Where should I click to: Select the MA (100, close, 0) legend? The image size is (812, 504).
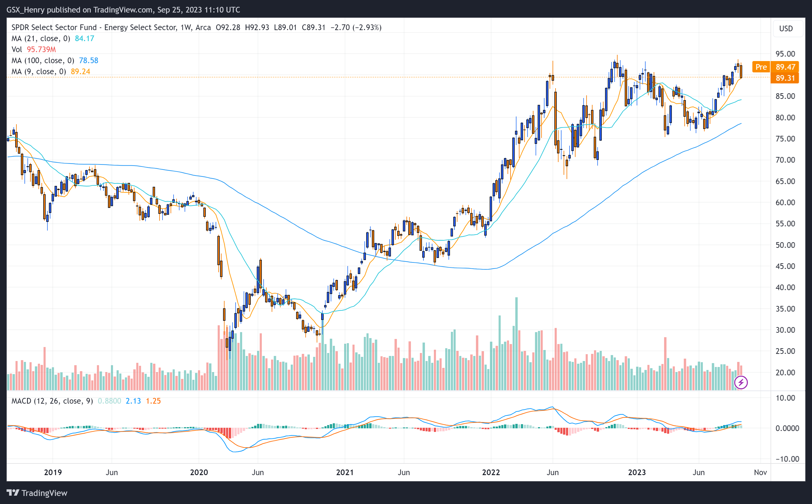(43, 61)
